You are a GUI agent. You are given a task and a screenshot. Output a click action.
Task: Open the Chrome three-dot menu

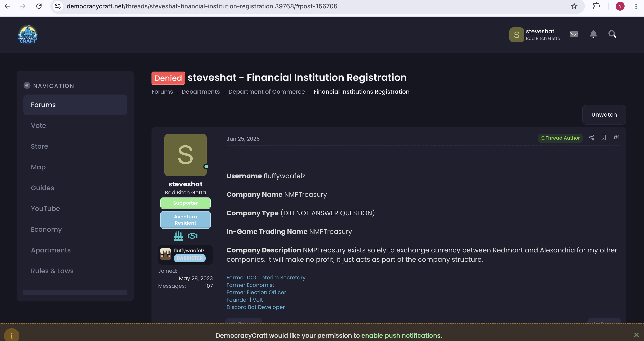point(636,6)
